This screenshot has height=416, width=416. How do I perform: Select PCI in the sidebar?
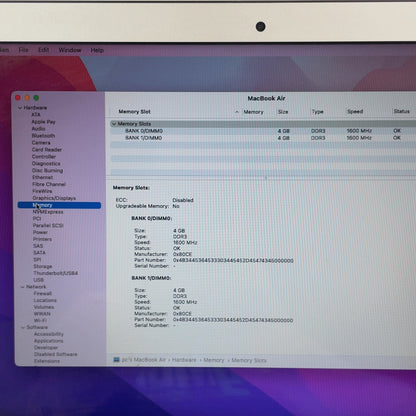click(37, 219)
